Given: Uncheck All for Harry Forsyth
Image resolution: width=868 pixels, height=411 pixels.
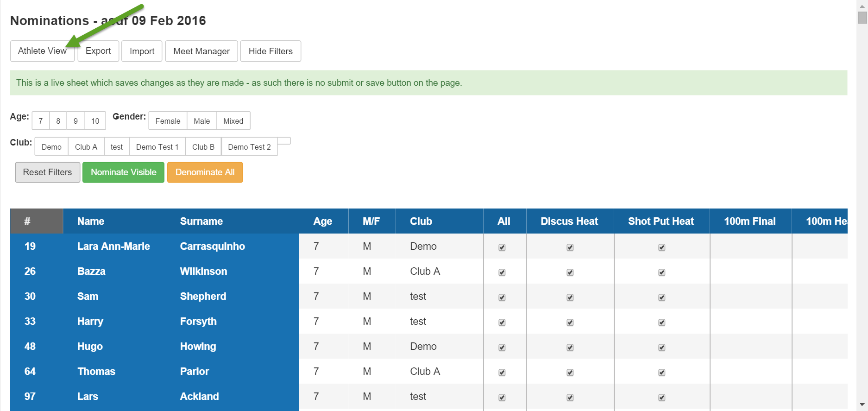Looking at the screenshot, I should pyautogui.click(x=502, y=322).
